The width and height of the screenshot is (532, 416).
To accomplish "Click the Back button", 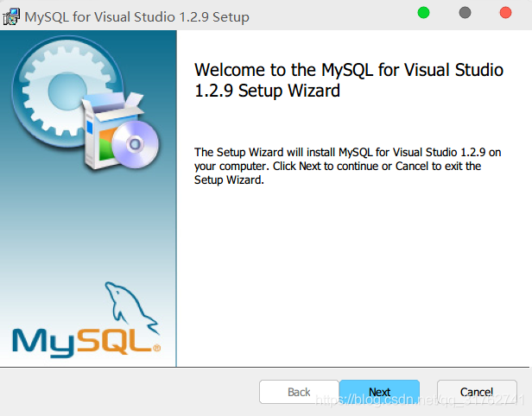I will click(299, 392).
